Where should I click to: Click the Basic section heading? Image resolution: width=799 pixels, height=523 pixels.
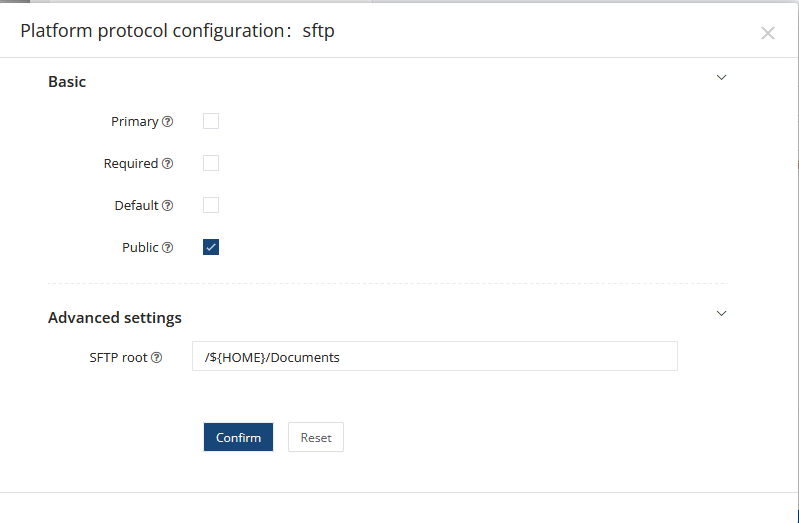pyautogui.click(x=67, y=82)
